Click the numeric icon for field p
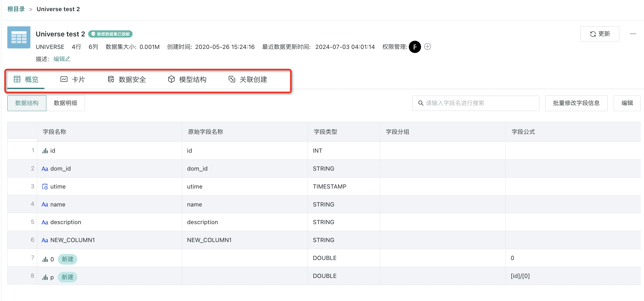This screenshot has height=301, width=644. click(x=45, y=277)
